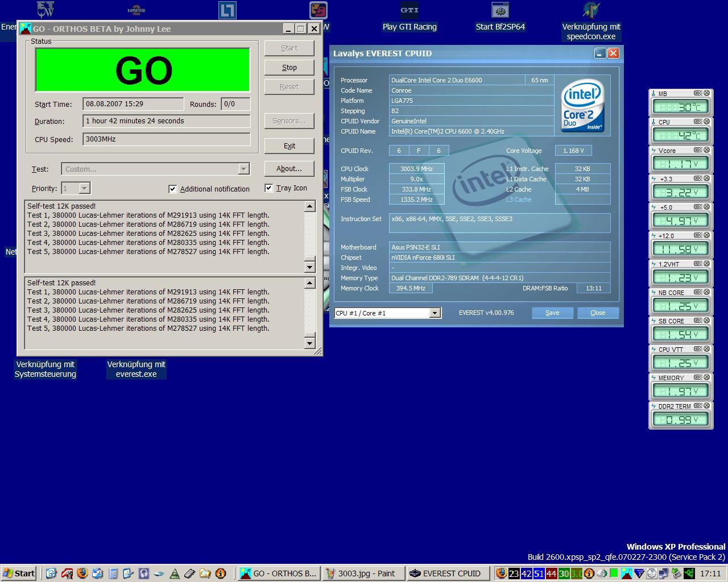728x582 pixels.
Task: Close the SB CORE sensor gadget
Action: pos(706,321)
